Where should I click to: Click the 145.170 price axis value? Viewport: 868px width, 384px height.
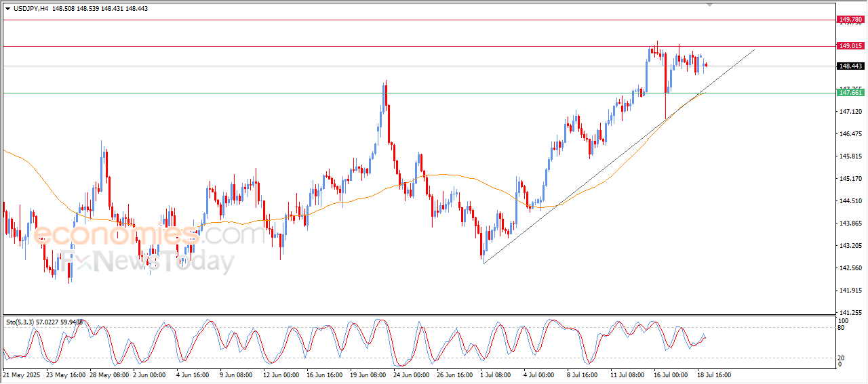850,178
